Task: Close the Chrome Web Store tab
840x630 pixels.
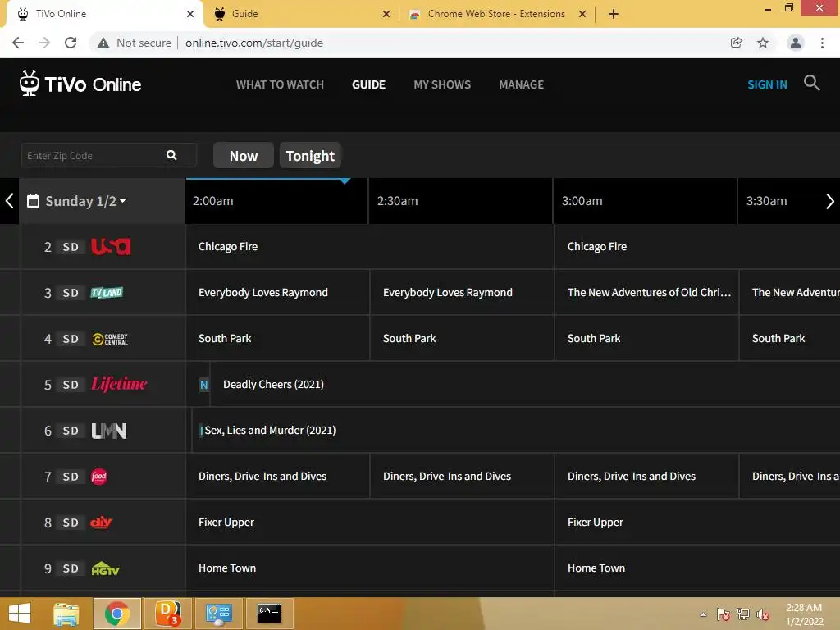Action: pyautogui.click(x=582, y=15)
